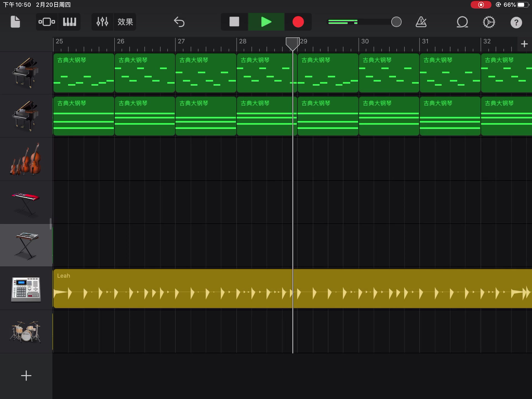Viewport: 532px width, 399px height.
Task: Open the loop browser
Action: pos(462,22)
